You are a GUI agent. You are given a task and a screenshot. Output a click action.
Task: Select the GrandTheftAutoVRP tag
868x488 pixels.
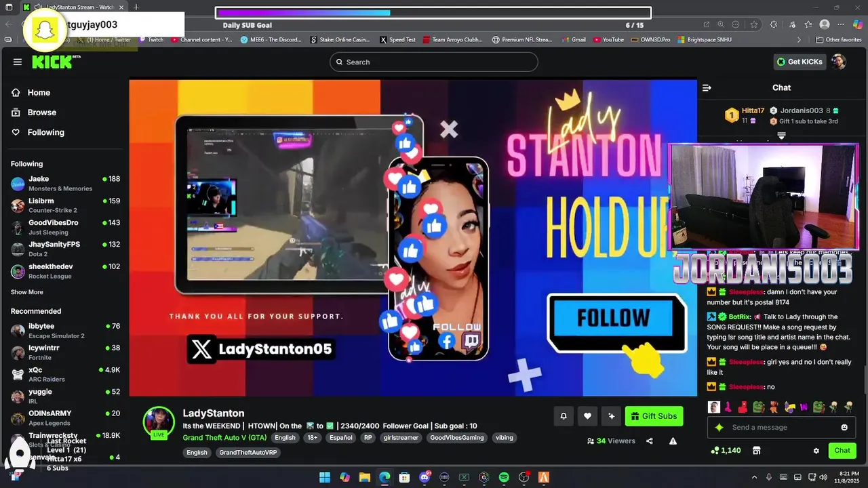[x=248, y=453]
